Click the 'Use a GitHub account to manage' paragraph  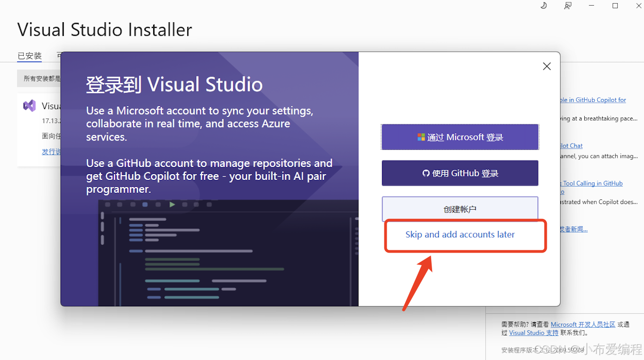[209, 176]
